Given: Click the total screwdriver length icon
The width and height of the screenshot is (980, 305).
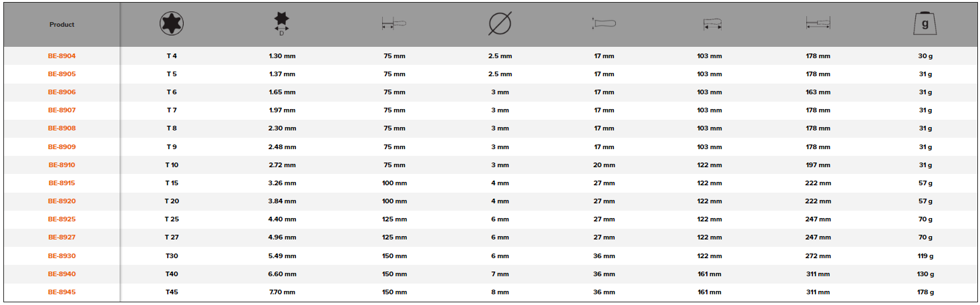Looking at the screenshot, I should [818, 25].
